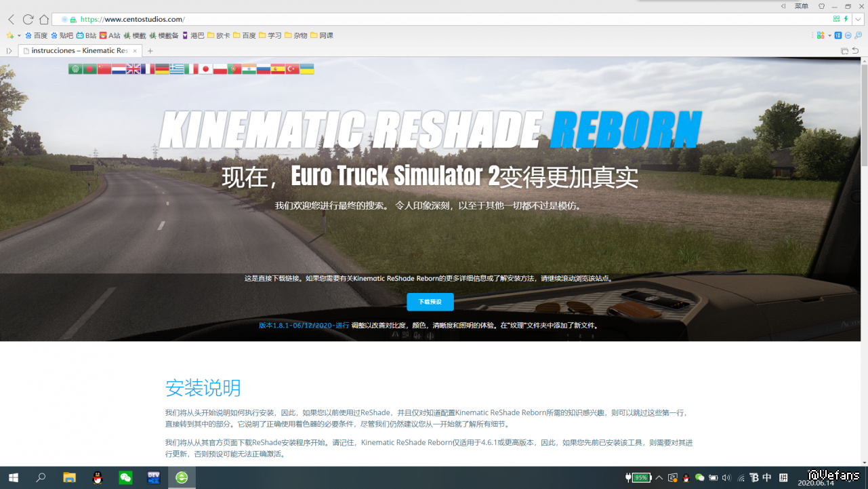This screenshot has height=489, width=868.
Task: Expand the 欧卡 bookmark folder
Action: 219,35
